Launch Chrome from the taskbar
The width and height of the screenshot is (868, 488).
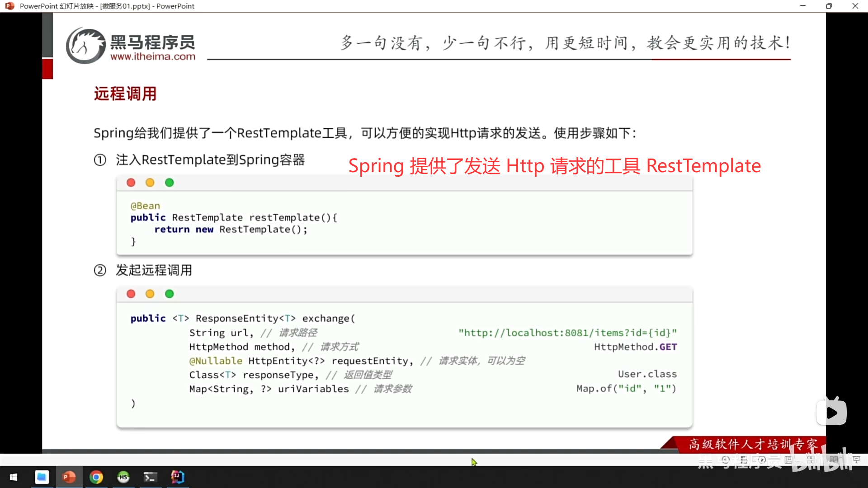[96, 477]
